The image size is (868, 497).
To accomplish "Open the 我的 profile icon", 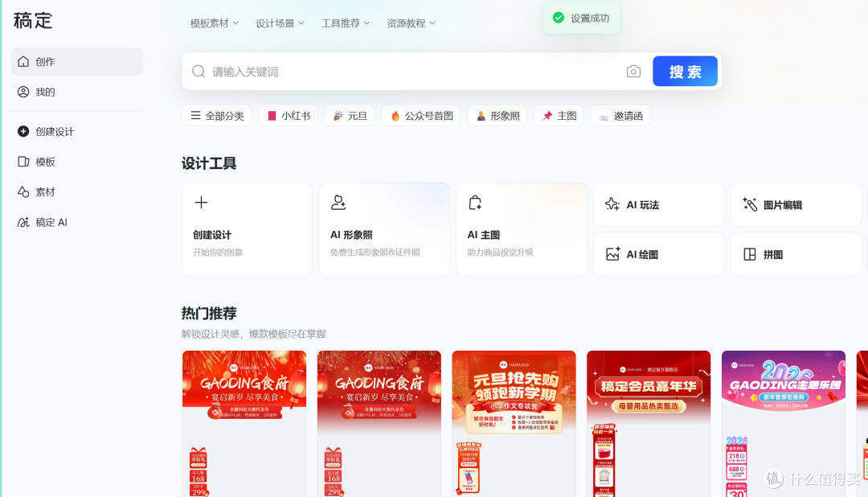I will point(23,92).
